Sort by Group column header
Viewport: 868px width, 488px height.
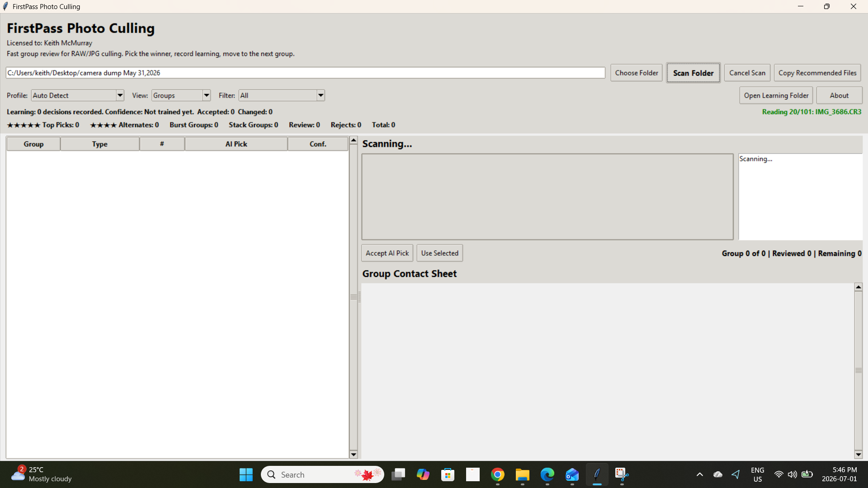[33, 144]
